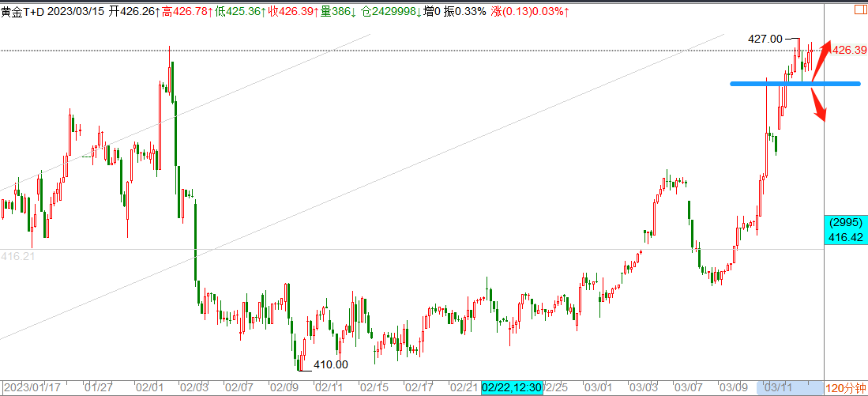This screenshot has width=868, height=396.
Task: Click the 03/09 date label
Action: pos(733,387)
